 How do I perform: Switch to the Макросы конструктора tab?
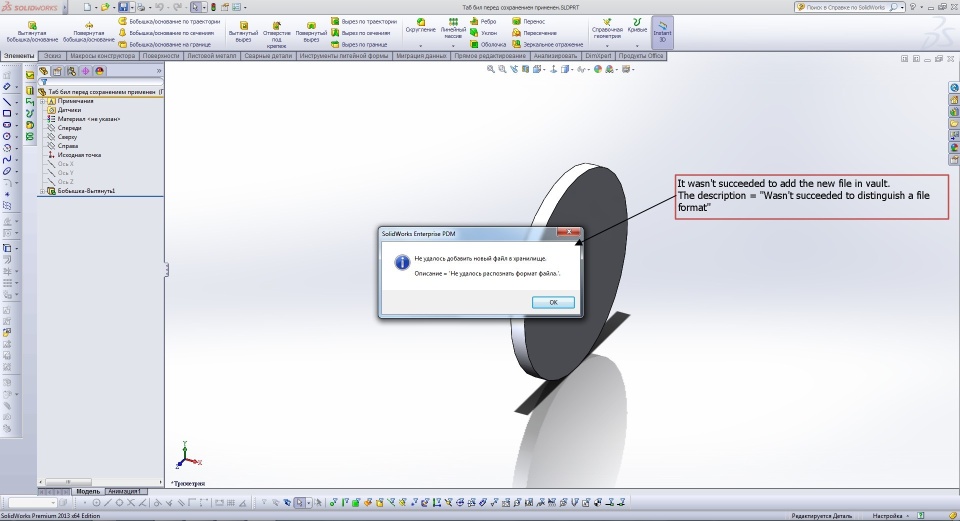(x=102, y=56)
